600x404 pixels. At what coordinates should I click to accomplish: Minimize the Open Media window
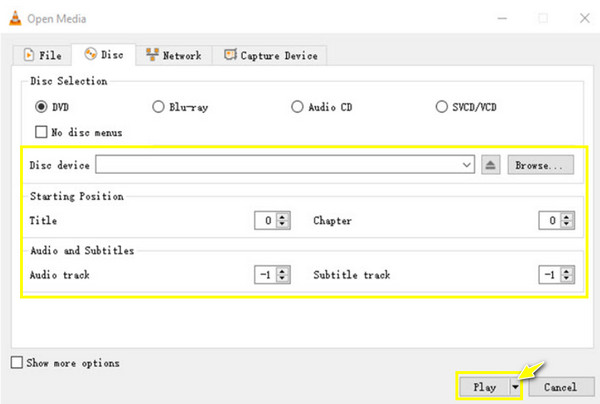pyautogui.click(x=502, y=18)
